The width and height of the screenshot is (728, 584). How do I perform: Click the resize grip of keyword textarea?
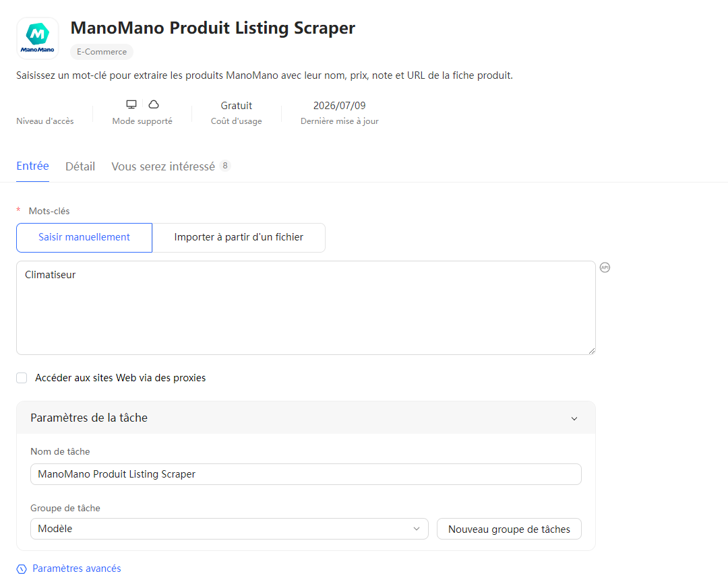click(x=592, y=351)
